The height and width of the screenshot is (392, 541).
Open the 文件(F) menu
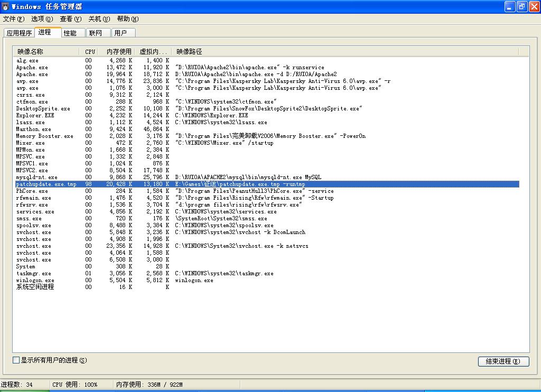click(14, 19)
